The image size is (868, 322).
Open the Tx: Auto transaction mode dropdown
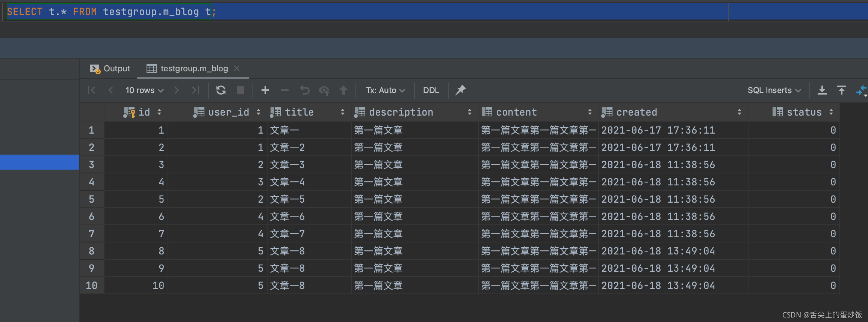coord(386,90)
